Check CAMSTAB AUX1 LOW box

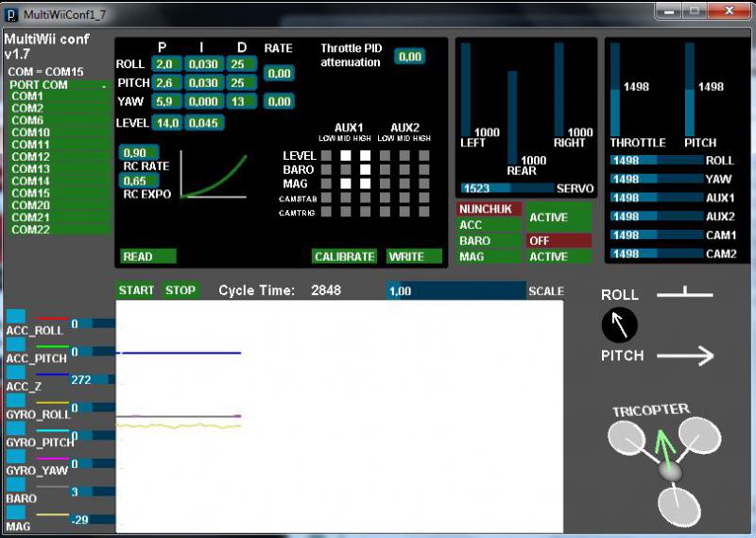[326, 198]
